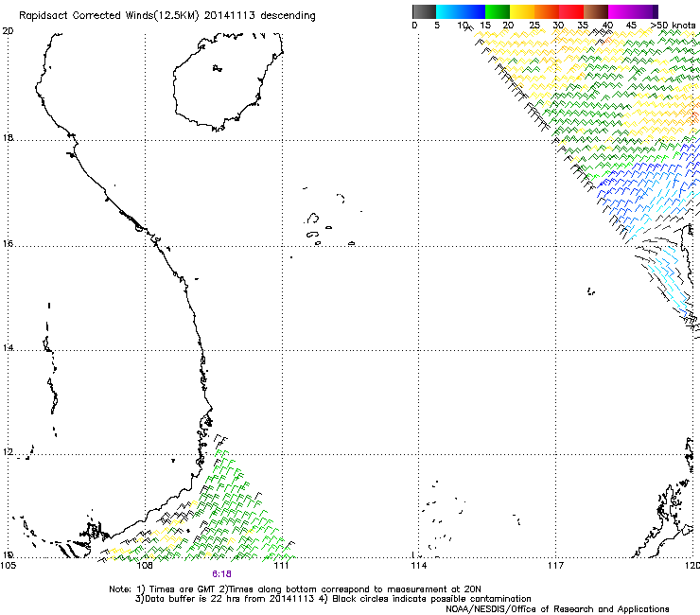Image resolution: width=700 pixels, height=615 pixels.
Task: Click the yellow 20-25 knots color swatch
Action: pos(522,11)
